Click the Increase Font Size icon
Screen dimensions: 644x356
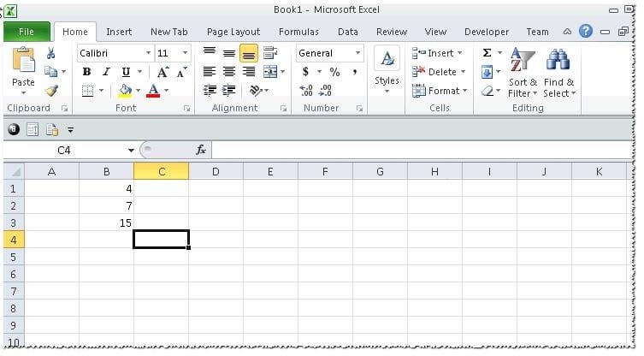162,72
